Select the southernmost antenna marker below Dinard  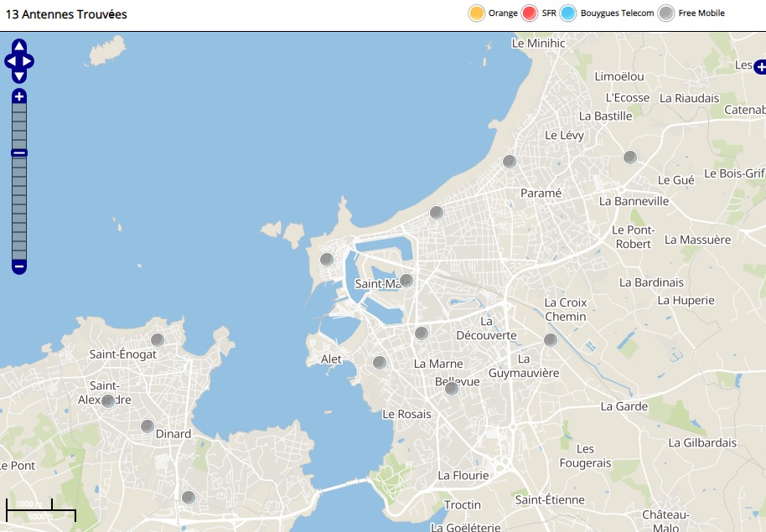coord(189,498)
